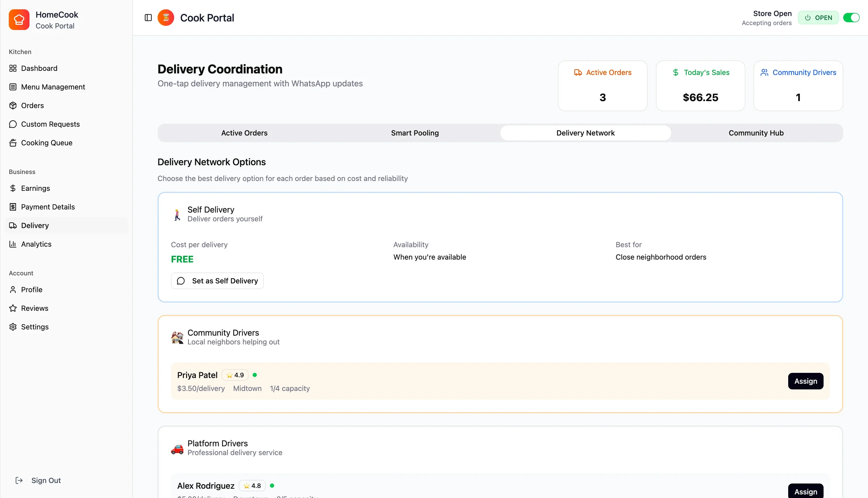Click the Cook Portal avatar icon
This screenshot has width=868, height=498.
click(166, 18)
